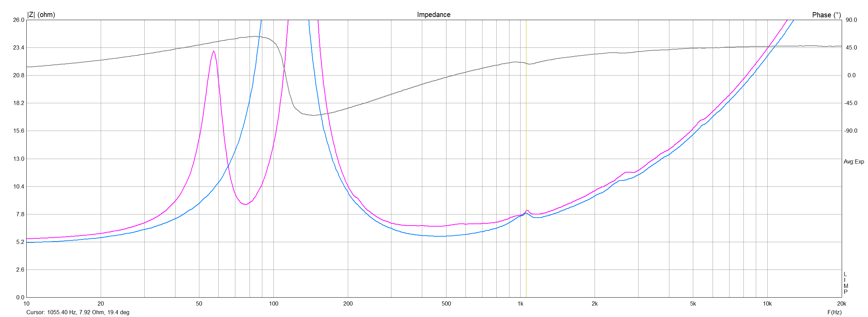Click the 26.0 impedance tick label

click(19, 20)
